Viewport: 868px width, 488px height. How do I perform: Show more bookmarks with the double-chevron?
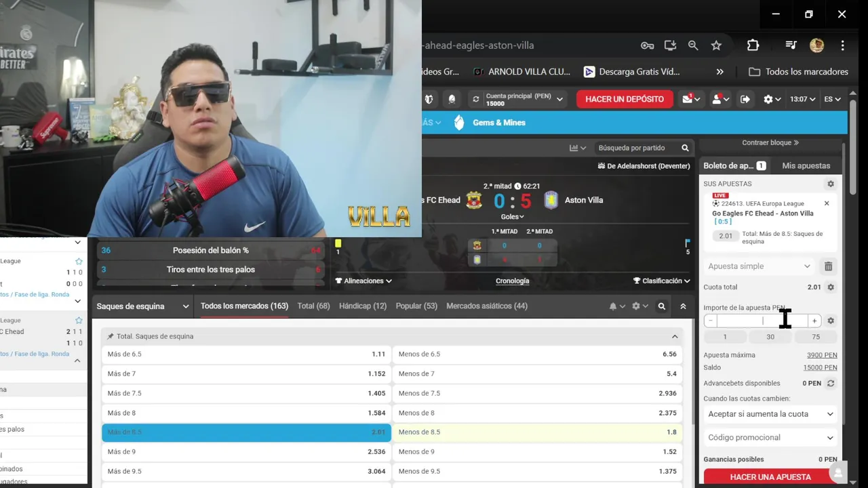coord(719,72)
